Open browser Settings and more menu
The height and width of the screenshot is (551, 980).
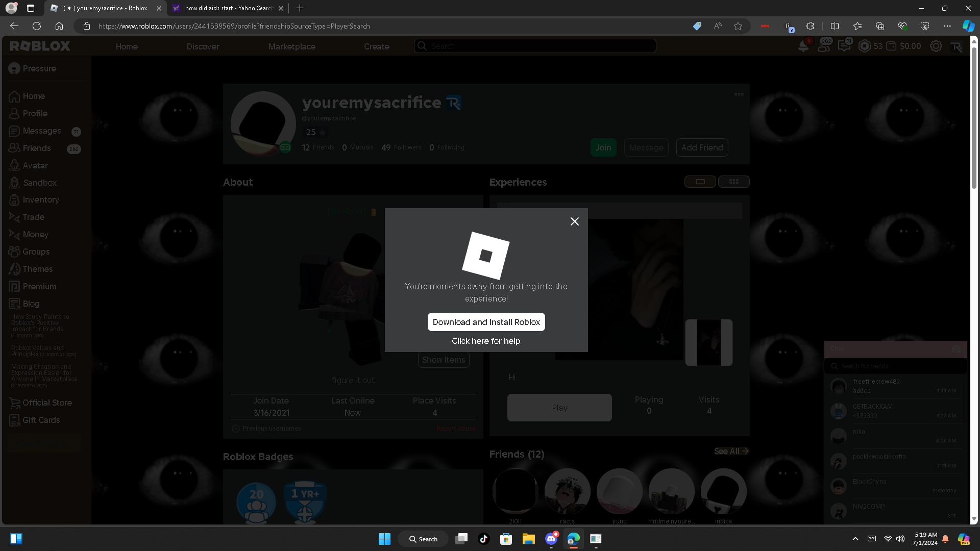click(947, 26)
